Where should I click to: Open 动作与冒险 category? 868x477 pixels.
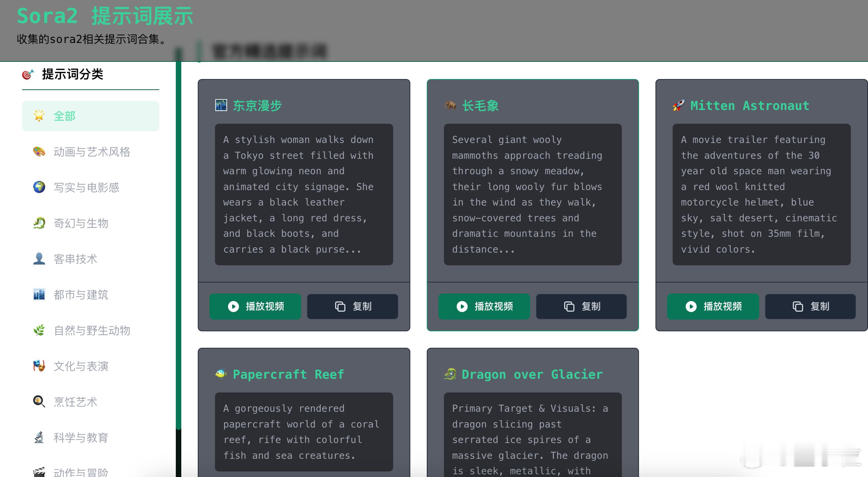(81, 472)
